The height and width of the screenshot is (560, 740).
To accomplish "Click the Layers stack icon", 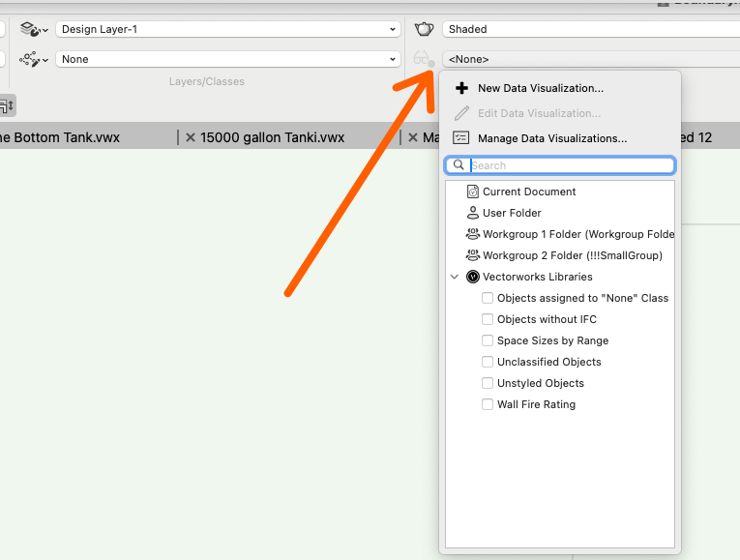I will 29,30.
